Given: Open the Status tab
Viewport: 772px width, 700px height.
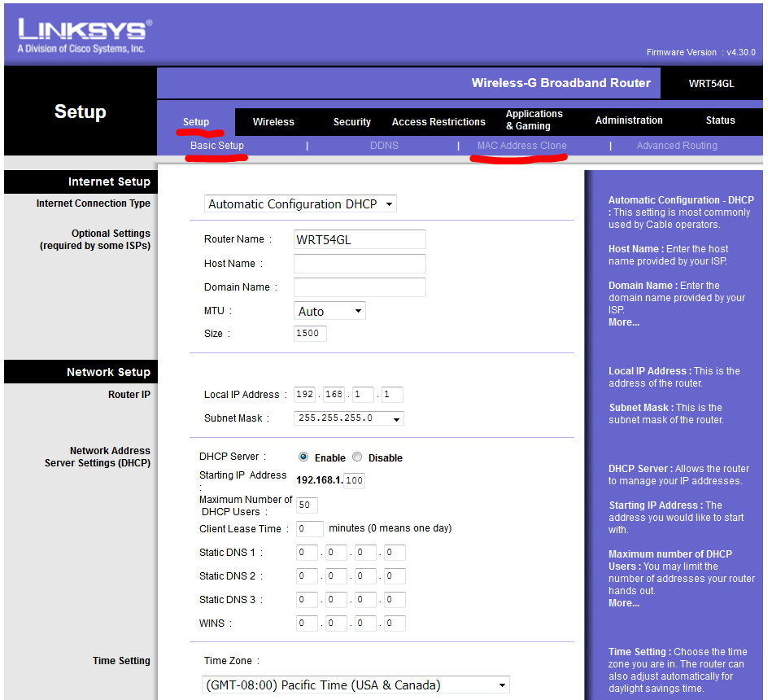Looking at the screenshot, I should (720, 120).
